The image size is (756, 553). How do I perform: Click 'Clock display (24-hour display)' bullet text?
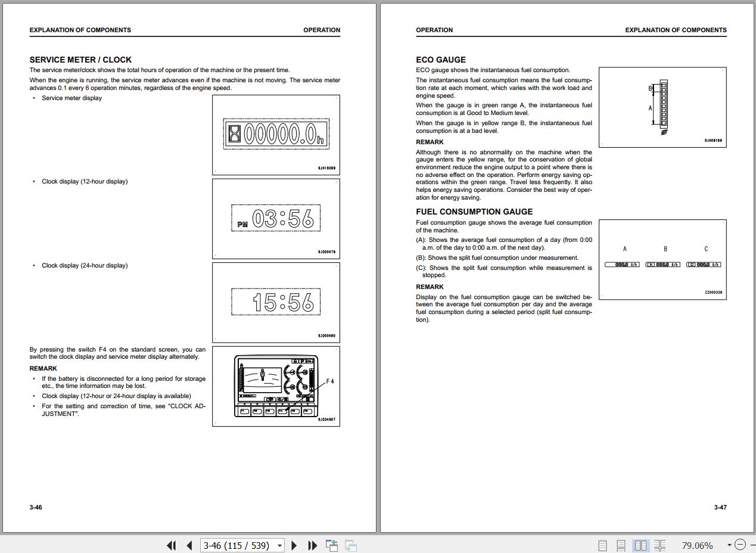pos(85,265)
